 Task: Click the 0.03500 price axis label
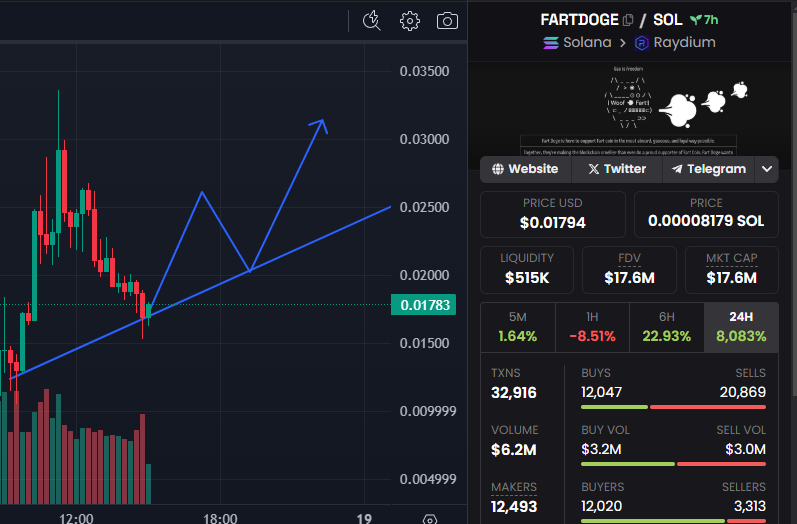pos(424,71)
